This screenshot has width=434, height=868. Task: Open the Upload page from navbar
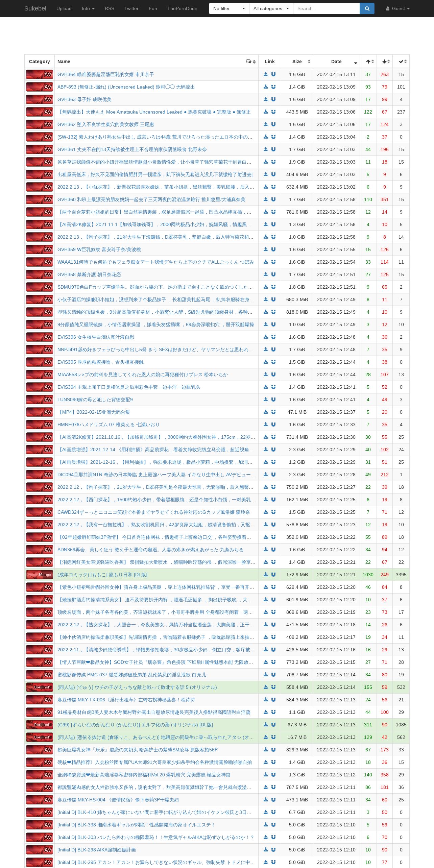tap(64, 8)
